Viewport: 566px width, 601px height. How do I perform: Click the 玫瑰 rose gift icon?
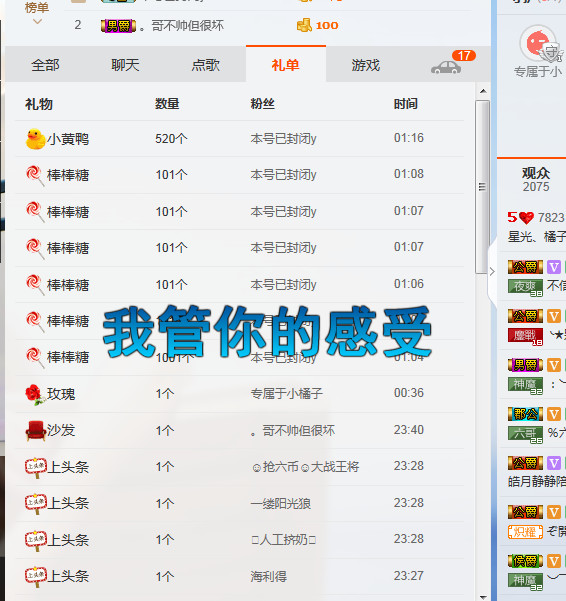coord(34,394)
